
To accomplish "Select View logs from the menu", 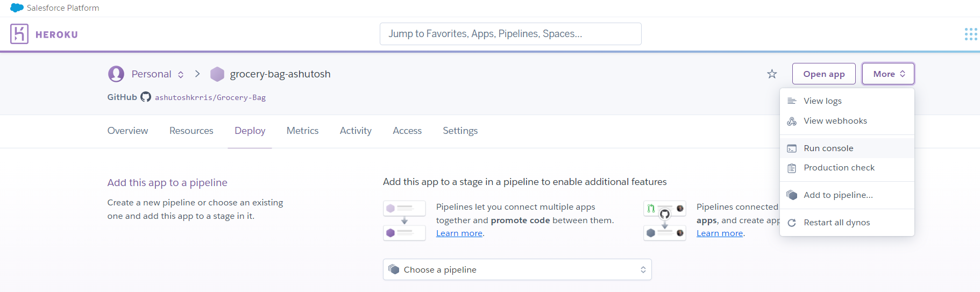I will pyautogui.click(x=822, y=101).
